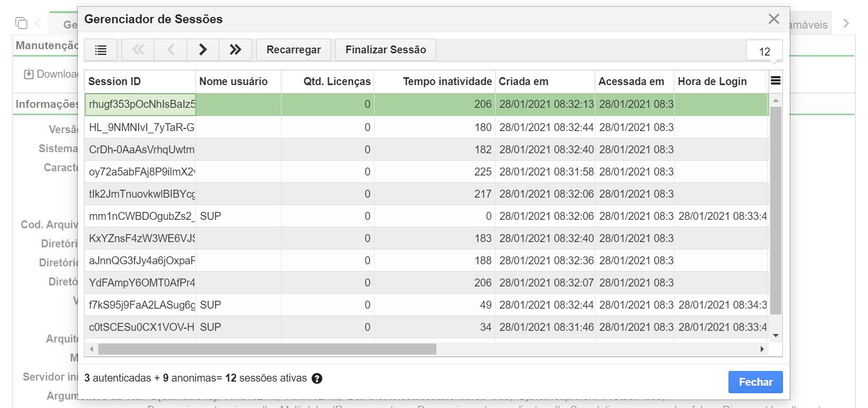
Task: Click inactivity value 225
Action: (483, 172)
